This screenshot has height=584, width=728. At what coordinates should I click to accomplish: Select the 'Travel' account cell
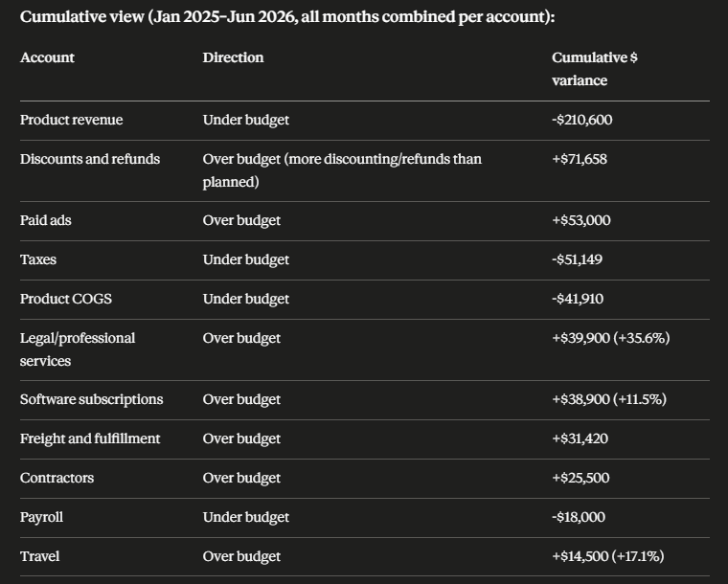pos(39,556)
